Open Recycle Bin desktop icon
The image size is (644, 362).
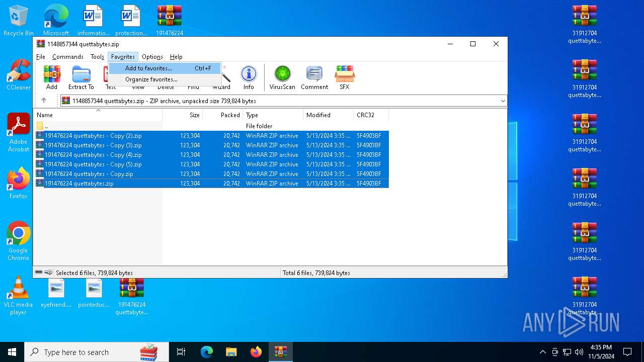(x=19, y=21)
